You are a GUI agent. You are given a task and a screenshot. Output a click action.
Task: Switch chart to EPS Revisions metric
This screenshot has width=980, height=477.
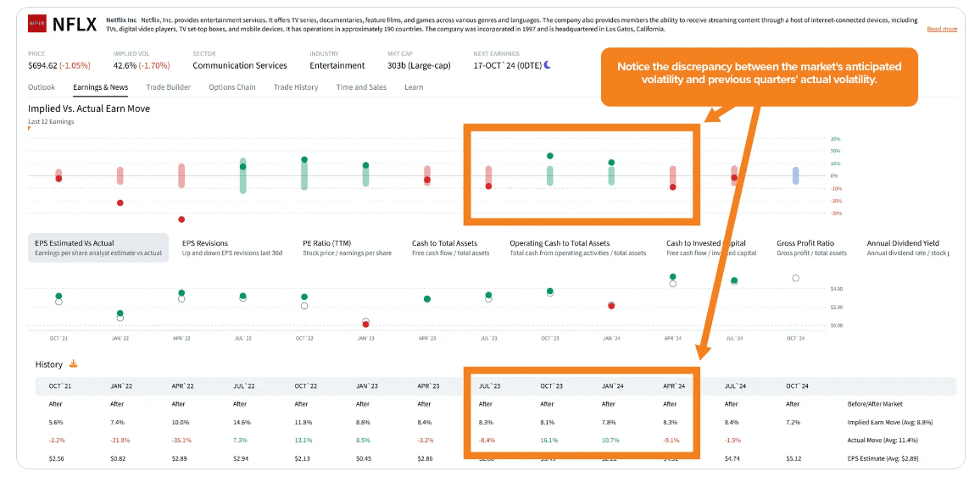pyautogui.click(x=205, y=243)
